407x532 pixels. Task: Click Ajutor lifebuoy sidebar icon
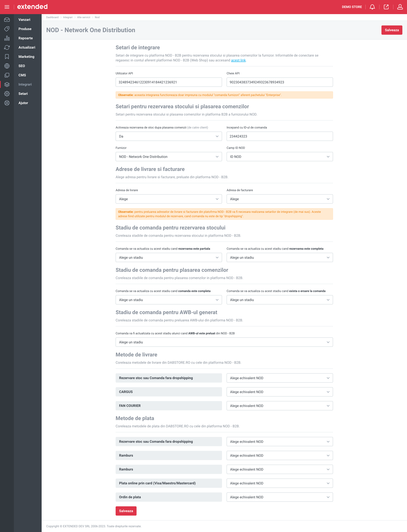7,103
